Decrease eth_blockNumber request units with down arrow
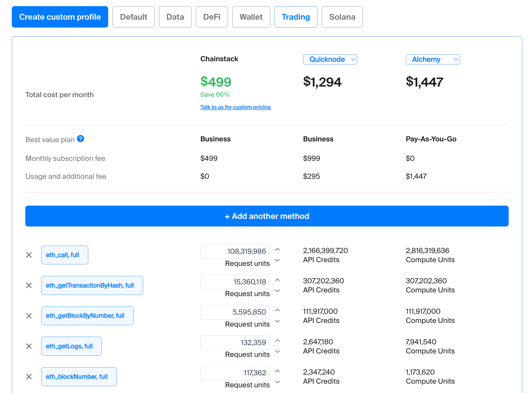The height and width of the screenshot is (393, 532). 278,382
